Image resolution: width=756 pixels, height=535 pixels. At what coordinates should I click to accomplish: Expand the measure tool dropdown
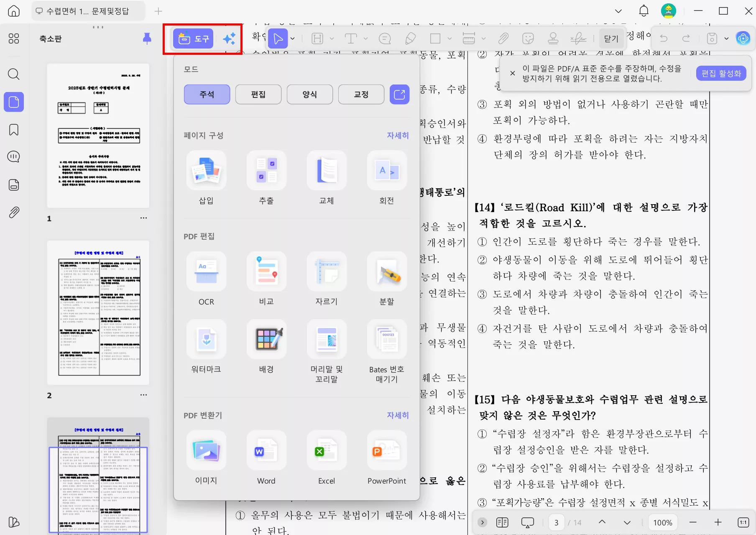click(483, 38)
